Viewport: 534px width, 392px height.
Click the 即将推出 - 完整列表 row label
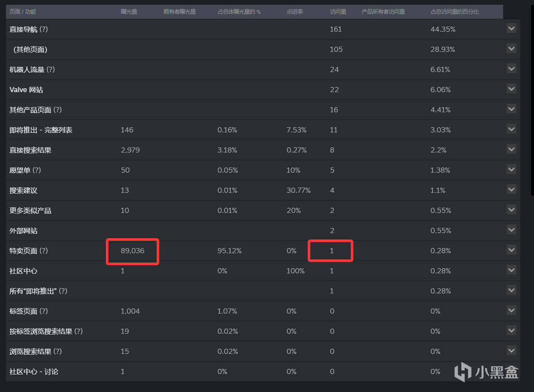pyautogui.click(x=41, y=130)
